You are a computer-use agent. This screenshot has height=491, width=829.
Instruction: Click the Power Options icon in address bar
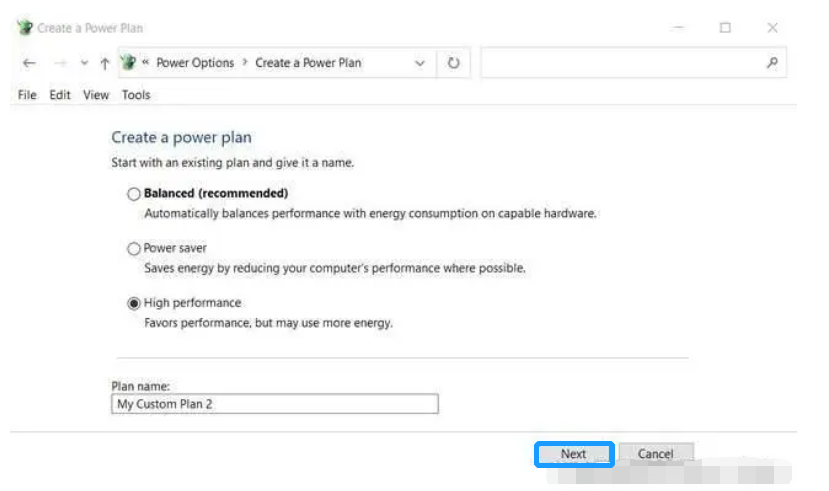pyautogui.click(x=128, y=63)
